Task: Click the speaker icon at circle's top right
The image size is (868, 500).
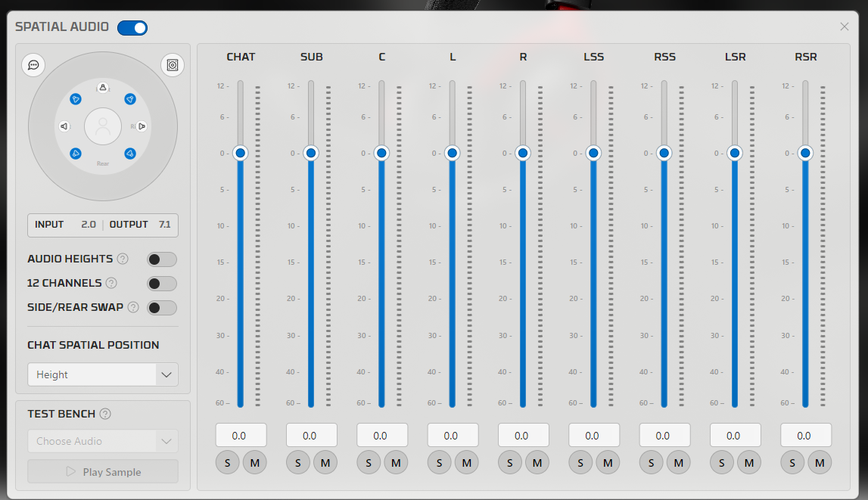Action: [x=173, y=65]
